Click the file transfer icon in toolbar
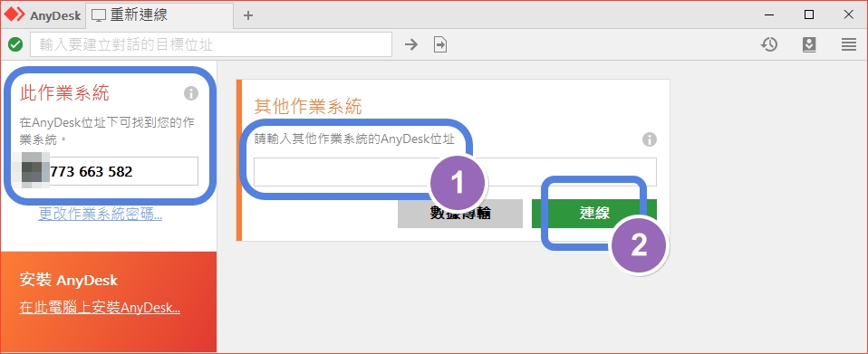868x354 pixels. point(440,44)
